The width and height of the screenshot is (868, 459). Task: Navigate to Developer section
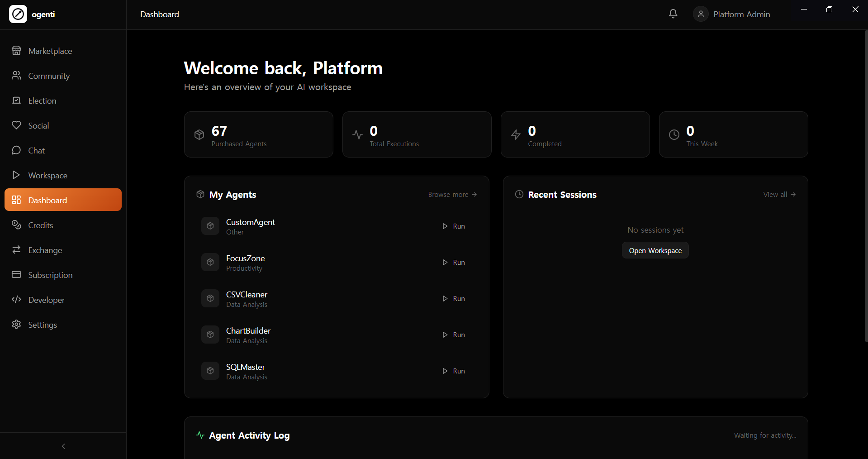pos(46,300)
